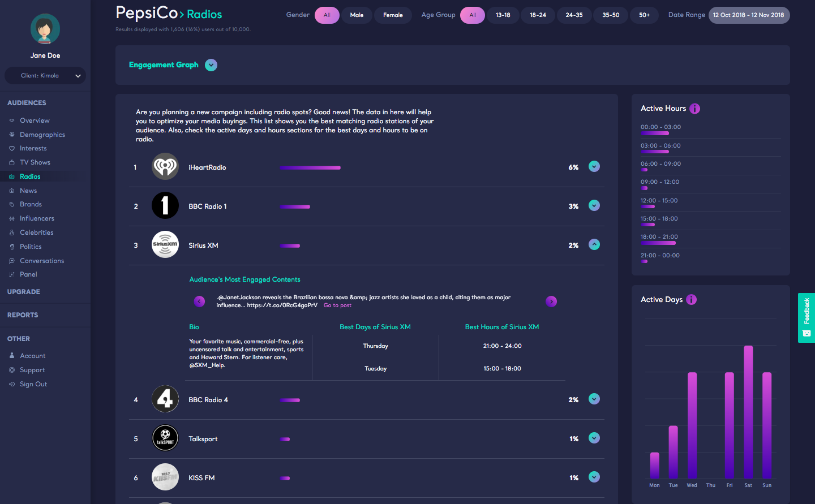Open the Support page link
This screenshot has width=815, height=504.
[32, 370]
